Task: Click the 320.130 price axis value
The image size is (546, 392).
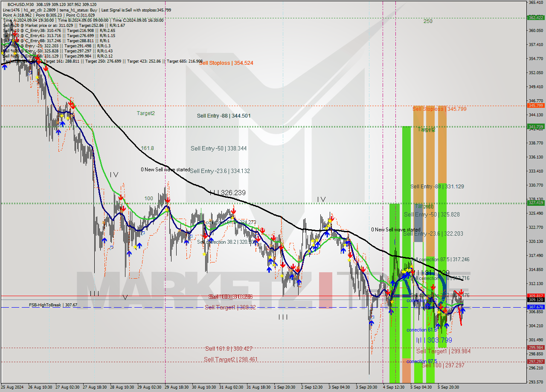Action: coord(536,242)
